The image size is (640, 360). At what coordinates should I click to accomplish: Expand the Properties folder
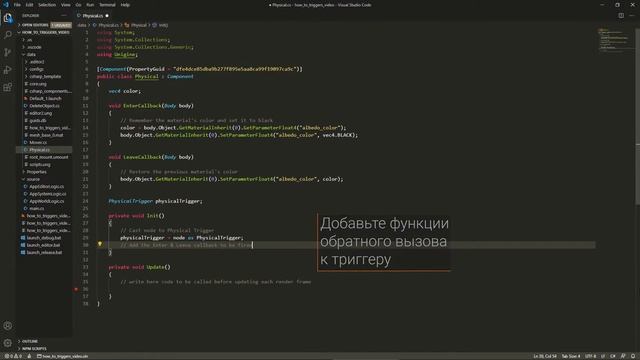pos(36,172)
